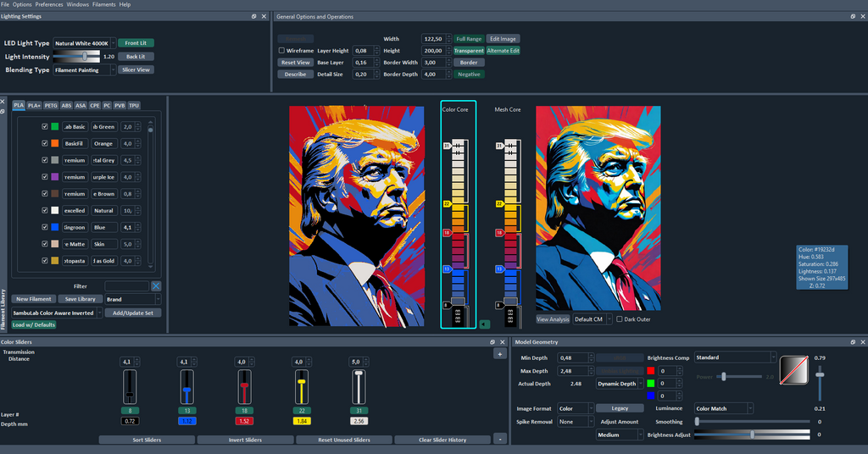Click the Edit Image button
The height and width of the screenshot is (454, 868).
click(503, 39)
